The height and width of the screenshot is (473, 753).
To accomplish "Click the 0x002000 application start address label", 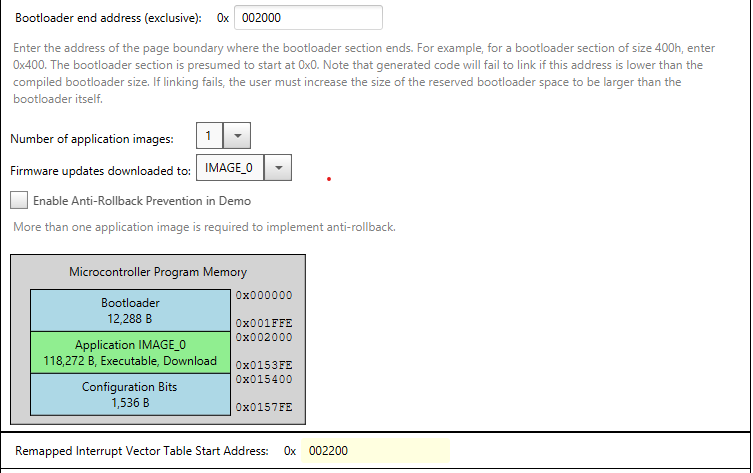I will pos(264,337).
